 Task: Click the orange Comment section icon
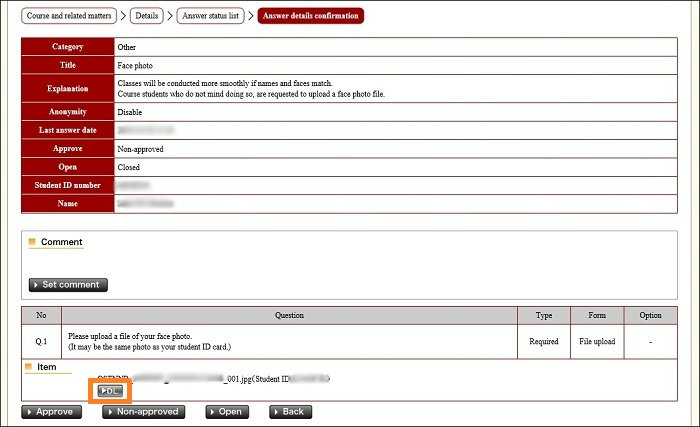tap(32, 242)
